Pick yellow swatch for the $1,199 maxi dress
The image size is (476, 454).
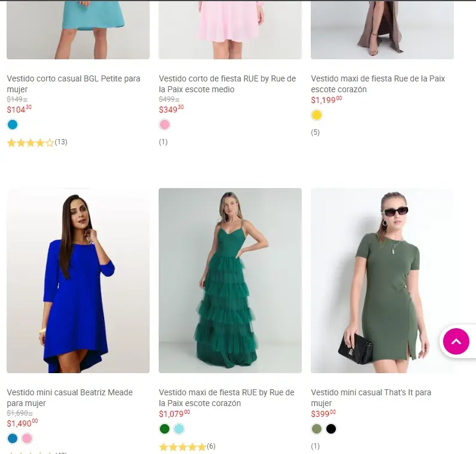[x=317, y=115]
